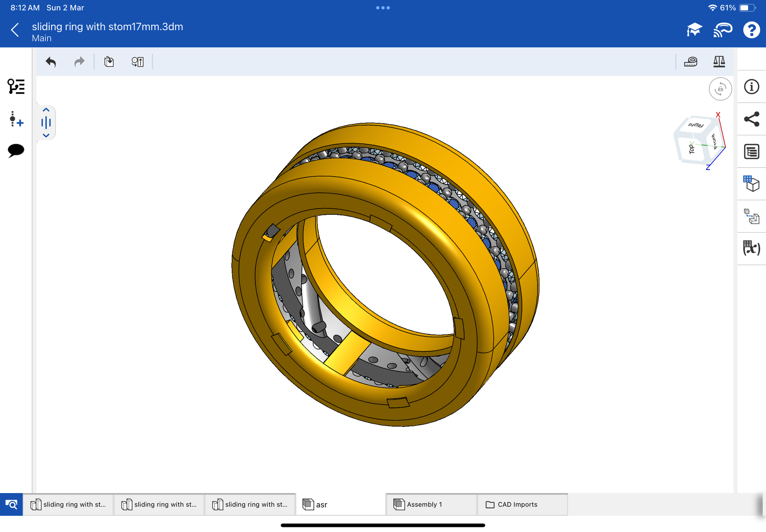The image size is (766, 532).
Task: Tap the redo arrow in toolbar
Action: pyautogui.click(x=79, y=62)
